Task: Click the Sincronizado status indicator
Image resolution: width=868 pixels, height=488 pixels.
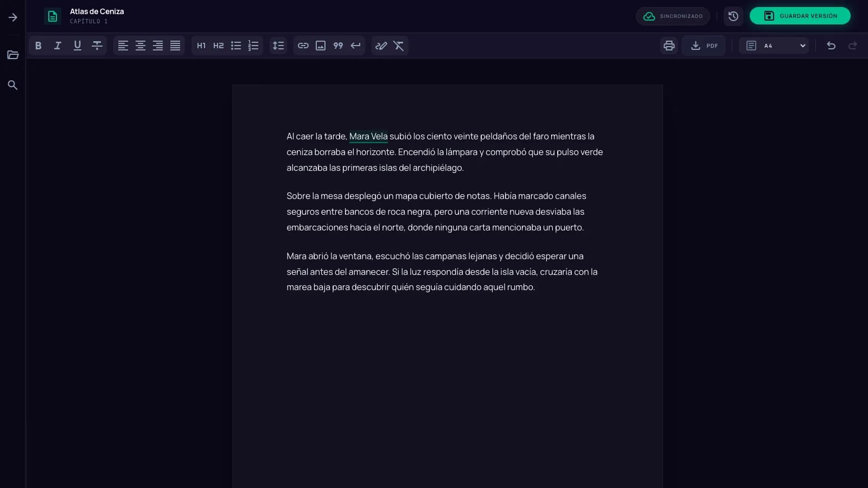Action: click(x=673, y=16)
